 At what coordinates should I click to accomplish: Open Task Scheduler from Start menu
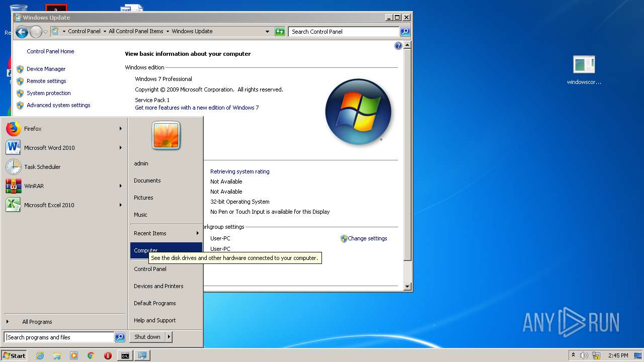coord(63,167)
